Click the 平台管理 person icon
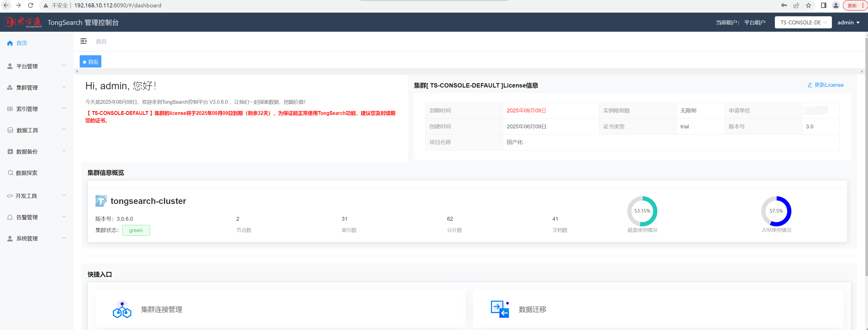 click(x=10, y=66)
